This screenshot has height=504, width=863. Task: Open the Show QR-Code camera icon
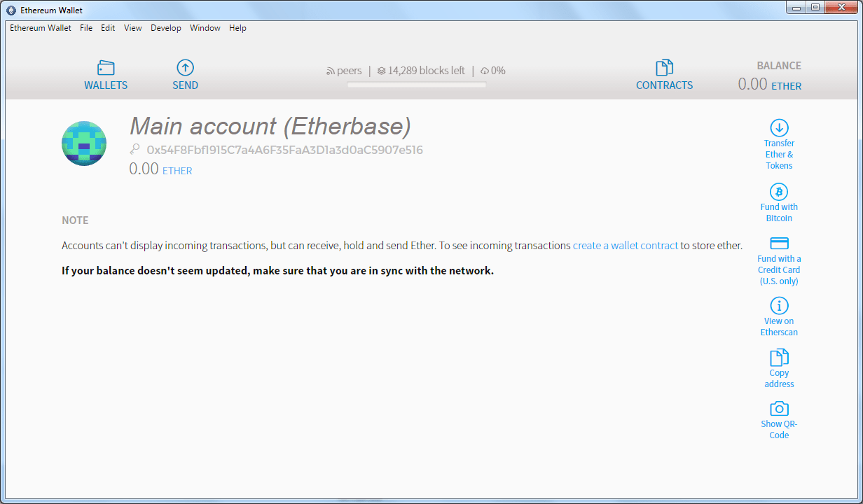[x=779, y=409]
